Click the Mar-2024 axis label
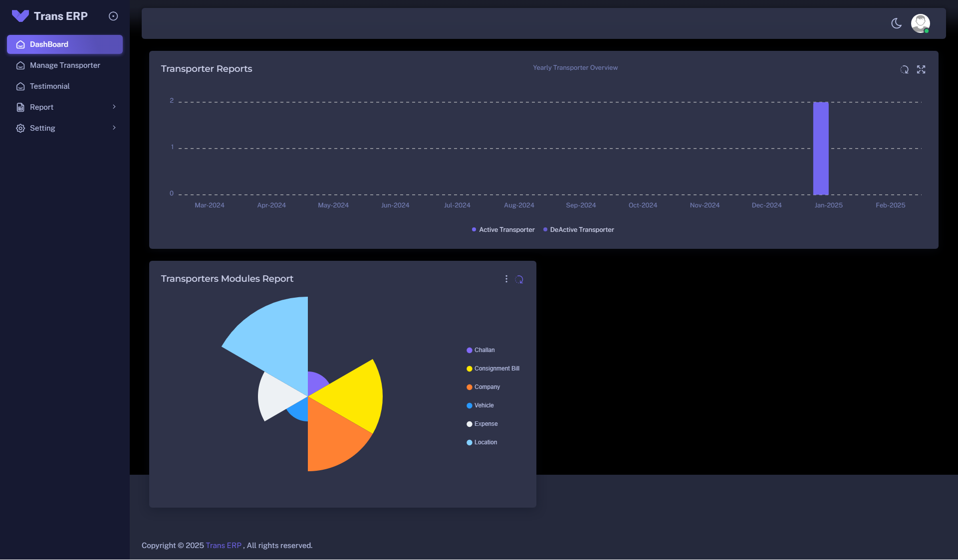The width and height of the screenshot is (958, 560). (210, 205)
